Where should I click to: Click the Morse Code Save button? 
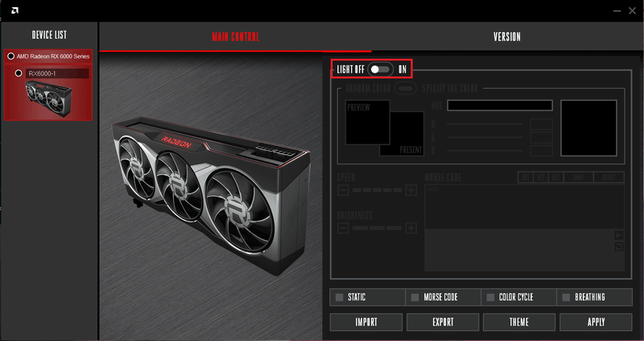click(x=578, y=177)
